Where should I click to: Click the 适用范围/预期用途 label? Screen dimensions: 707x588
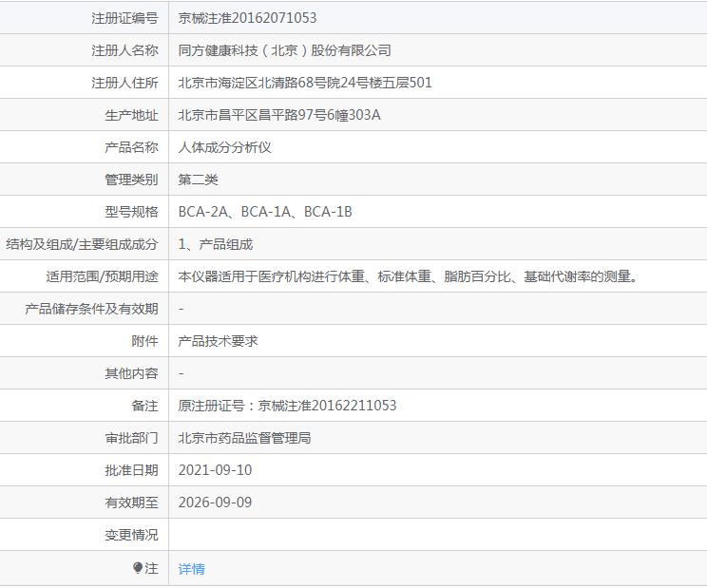tap(102, 276)
